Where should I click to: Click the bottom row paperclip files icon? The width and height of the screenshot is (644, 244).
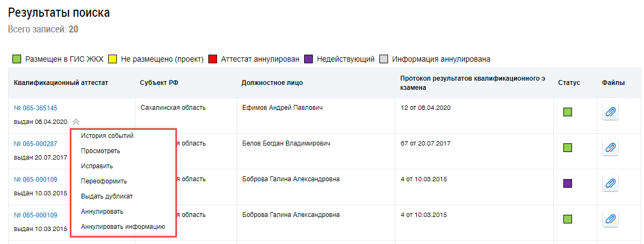pos(610,219)
